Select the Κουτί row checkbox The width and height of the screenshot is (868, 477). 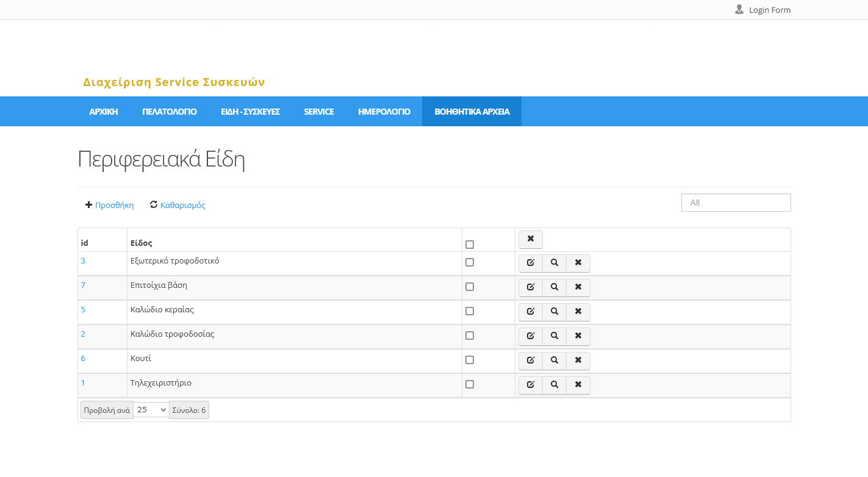469,360
